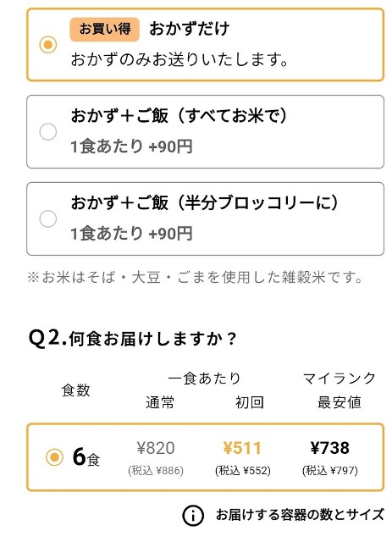Click the 食数 column header
The width and height of the screenshot is (392, 542).
(75, 390)
